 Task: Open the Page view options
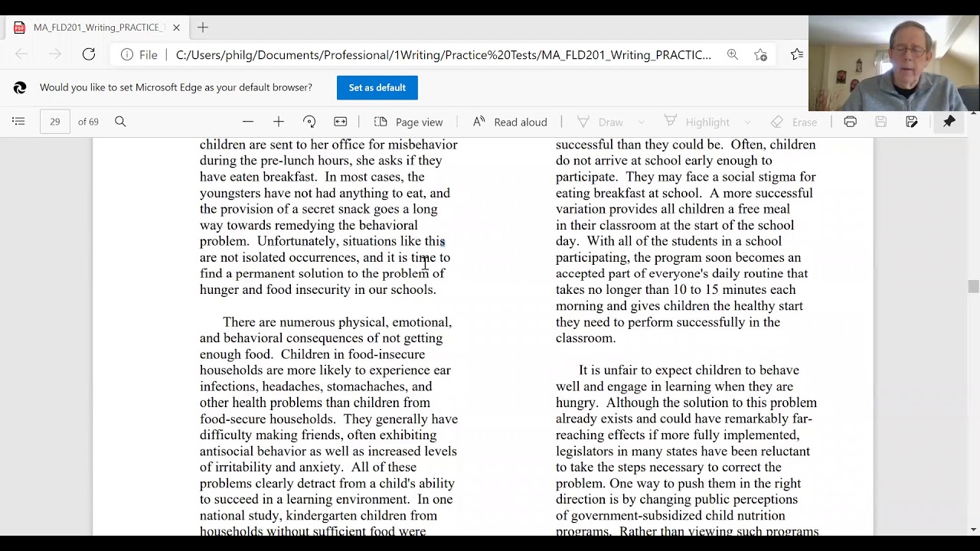409,122
